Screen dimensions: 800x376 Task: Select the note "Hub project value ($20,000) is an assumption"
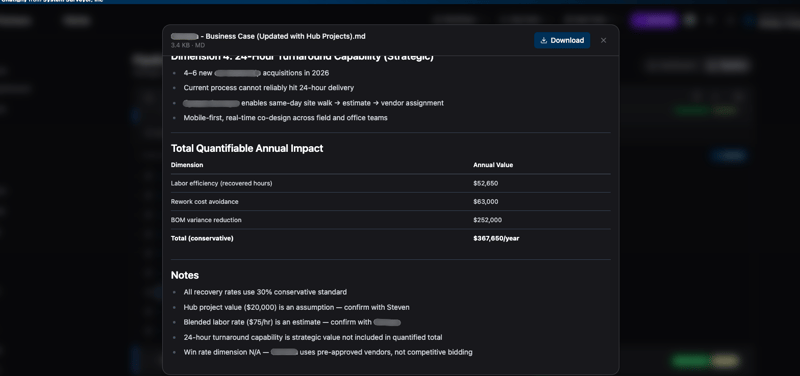coord(296,307)
